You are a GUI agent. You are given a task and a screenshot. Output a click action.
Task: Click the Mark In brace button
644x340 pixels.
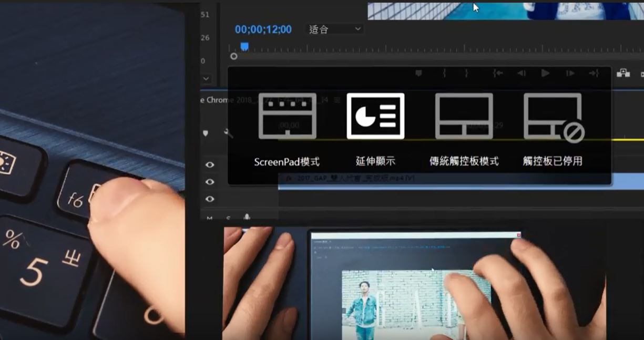(x=444, y=74)
